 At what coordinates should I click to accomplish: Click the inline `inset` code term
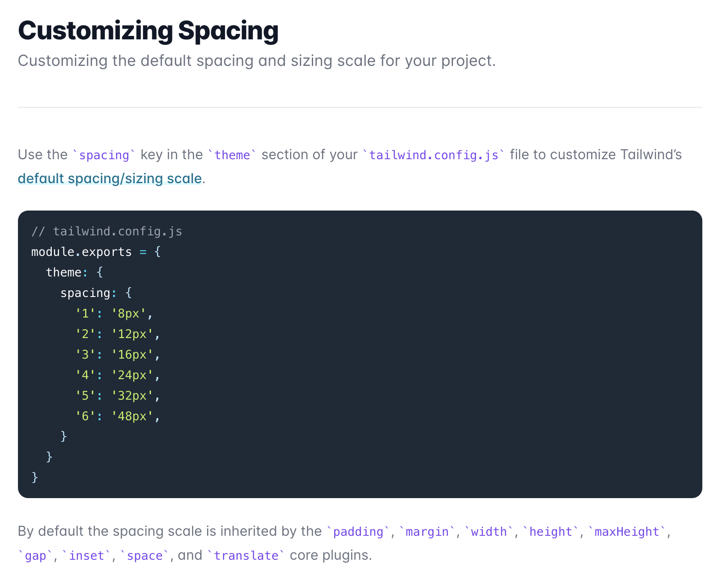(x=86, y=555)
